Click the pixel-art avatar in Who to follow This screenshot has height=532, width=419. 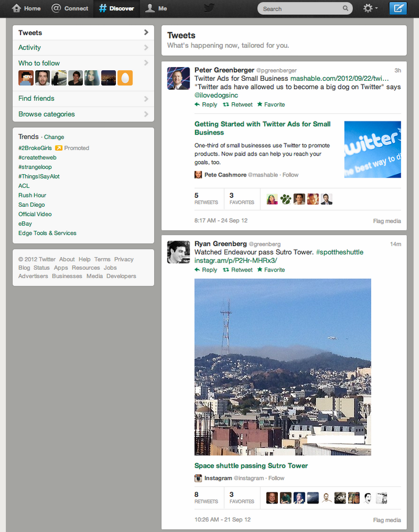coord(26,77)
